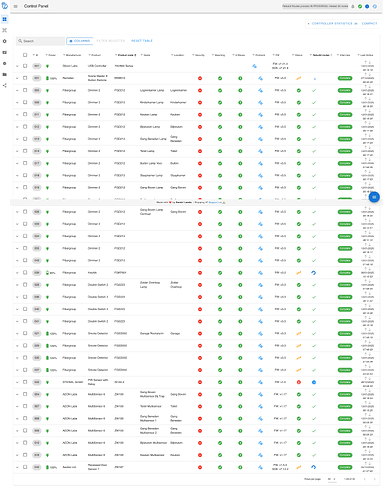Click blue rebuild routes icon in Keyfob row

pos(314,273)
